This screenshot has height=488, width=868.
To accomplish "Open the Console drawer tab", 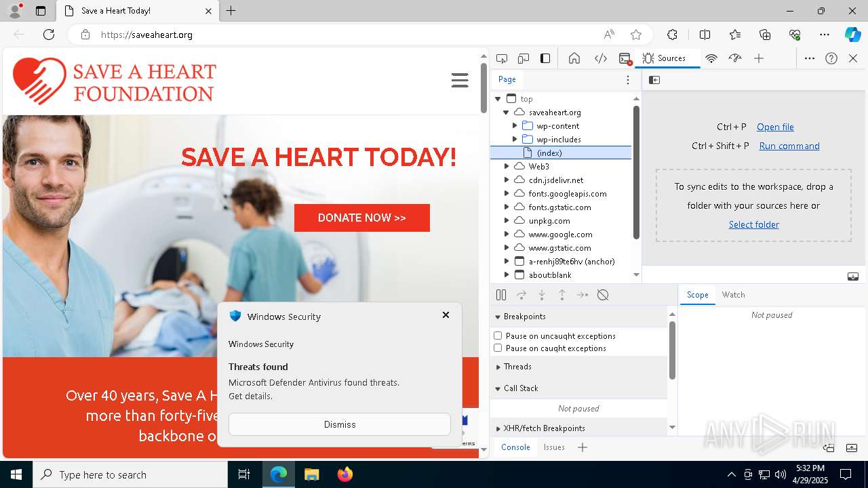I will pyautogui.click(x=515, y=447).
